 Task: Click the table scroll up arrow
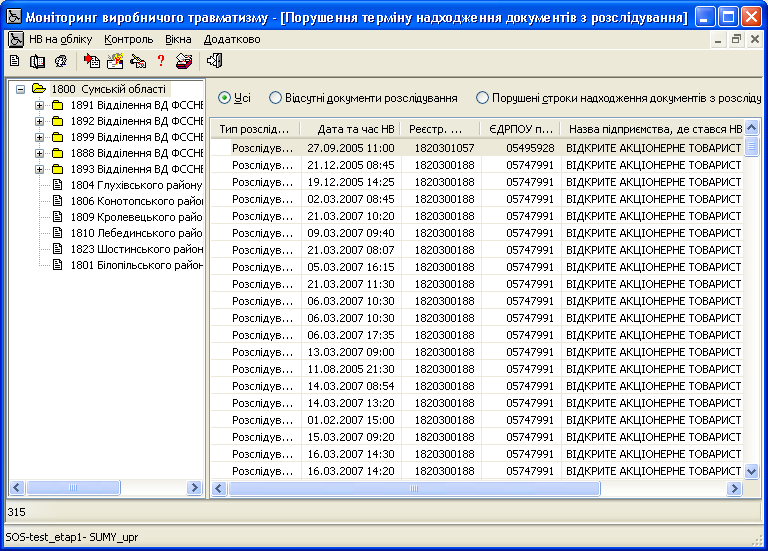tap(751, 128)
